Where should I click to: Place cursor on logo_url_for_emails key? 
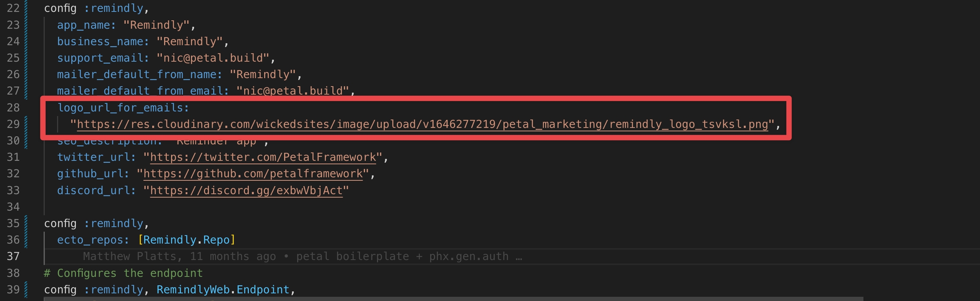click(122, 108)
